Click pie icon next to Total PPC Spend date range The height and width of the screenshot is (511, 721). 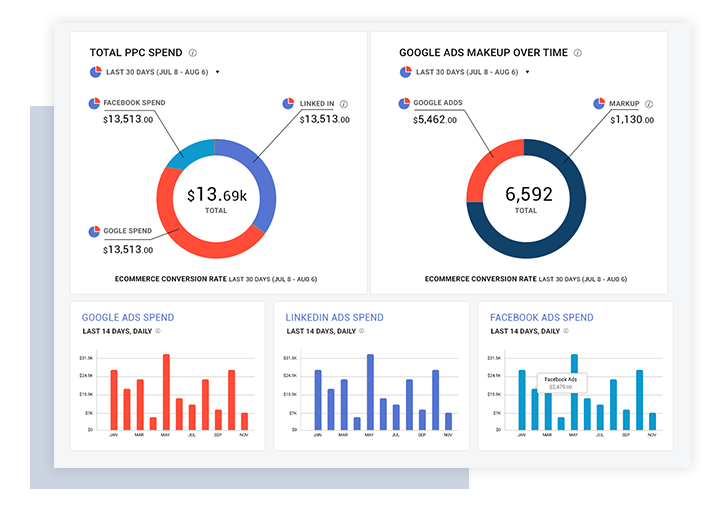click(x=95, y=72)
